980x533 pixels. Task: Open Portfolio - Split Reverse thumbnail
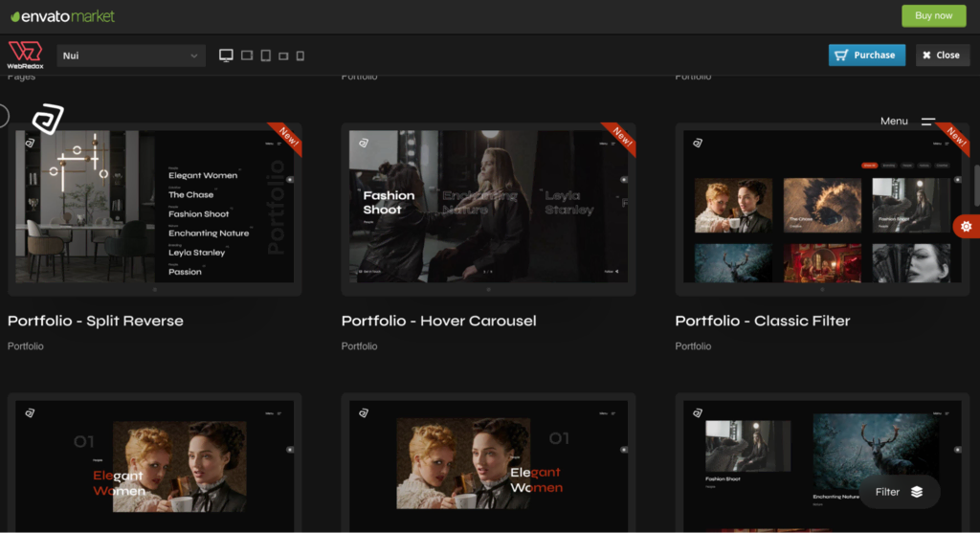pos(154,207)
